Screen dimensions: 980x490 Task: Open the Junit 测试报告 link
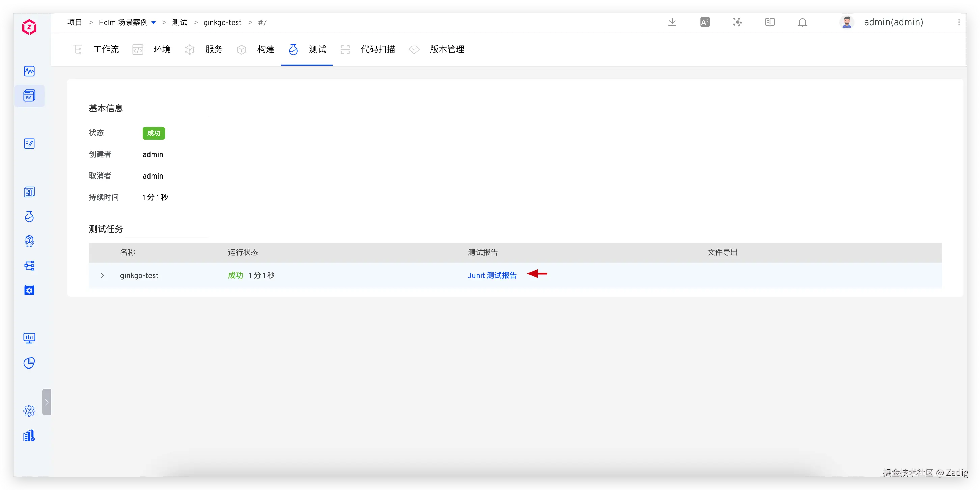(x=492, y=275)
